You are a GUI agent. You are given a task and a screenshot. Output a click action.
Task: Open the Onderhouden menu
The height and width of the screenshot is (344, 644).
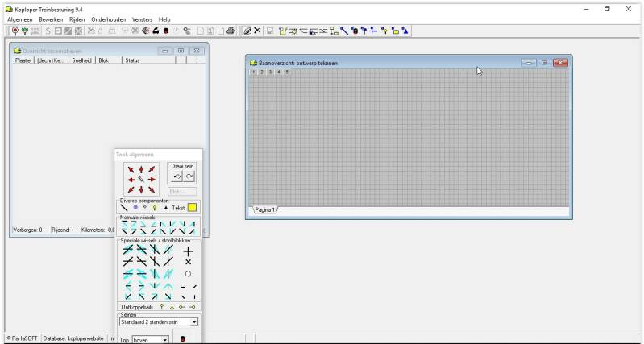point(106,19)
